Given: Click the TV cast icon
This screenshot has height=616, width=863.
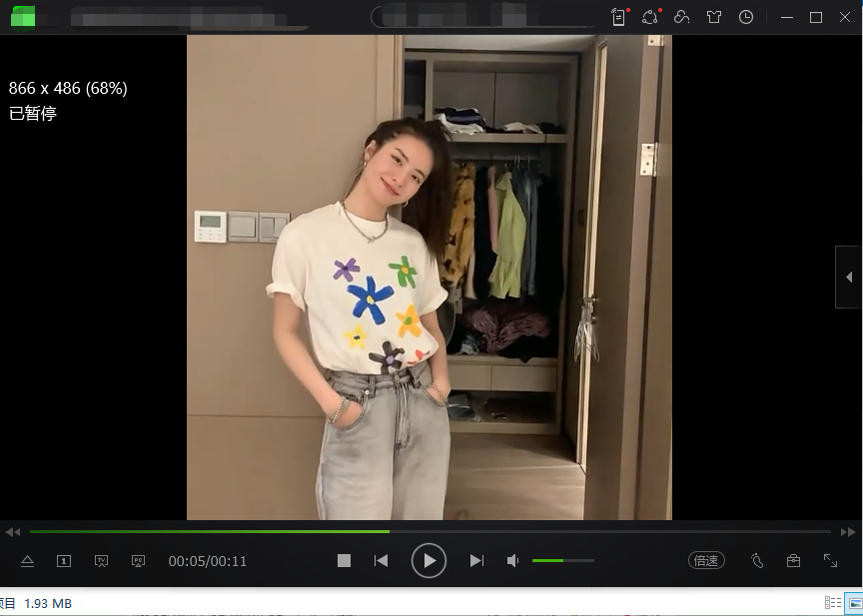Looking at the screenshot, I should 101,561.
